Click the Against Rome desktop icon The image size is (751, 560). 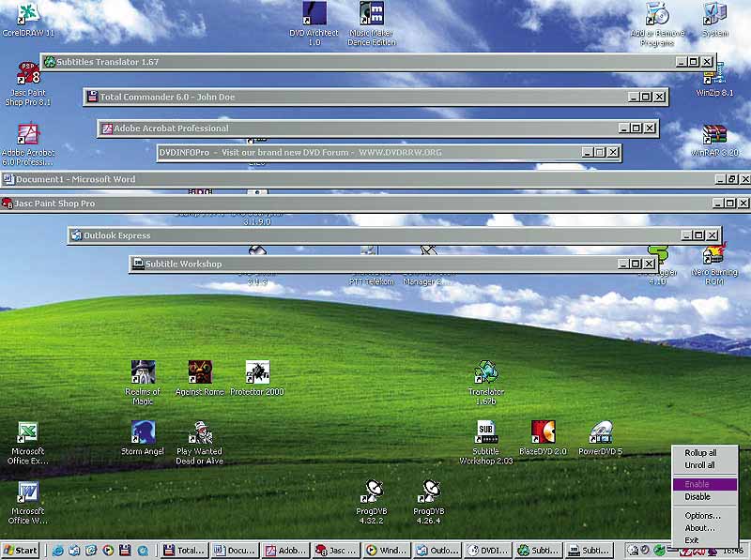coord(200,379)
